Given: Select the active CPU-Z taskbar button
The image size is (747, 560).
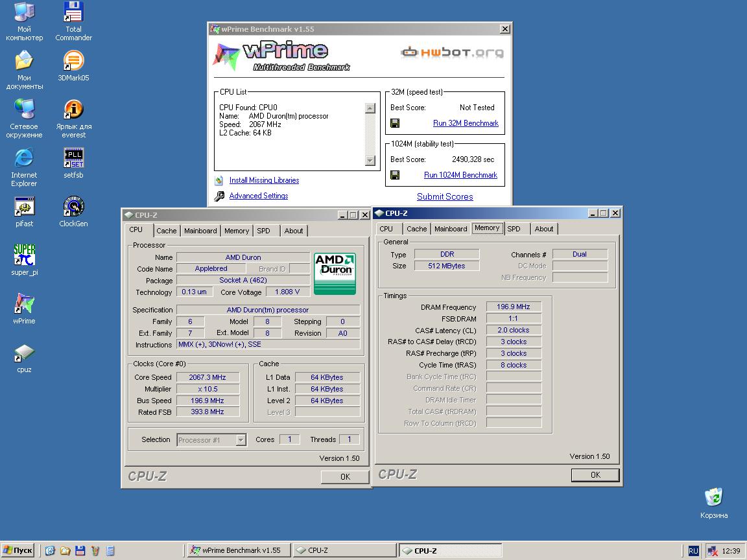Looking at the screenshot, I should tap(450, 550).
